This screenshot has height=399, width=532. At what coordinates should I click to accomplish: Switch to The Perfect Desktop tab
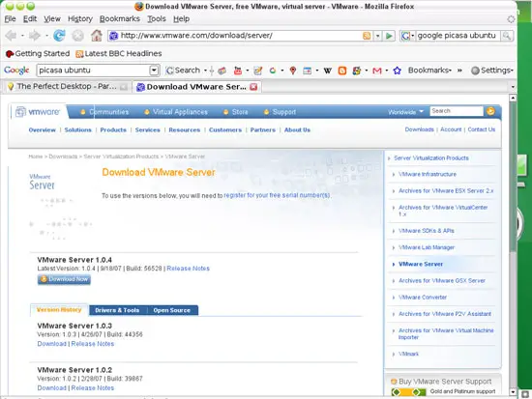point(67,87)
